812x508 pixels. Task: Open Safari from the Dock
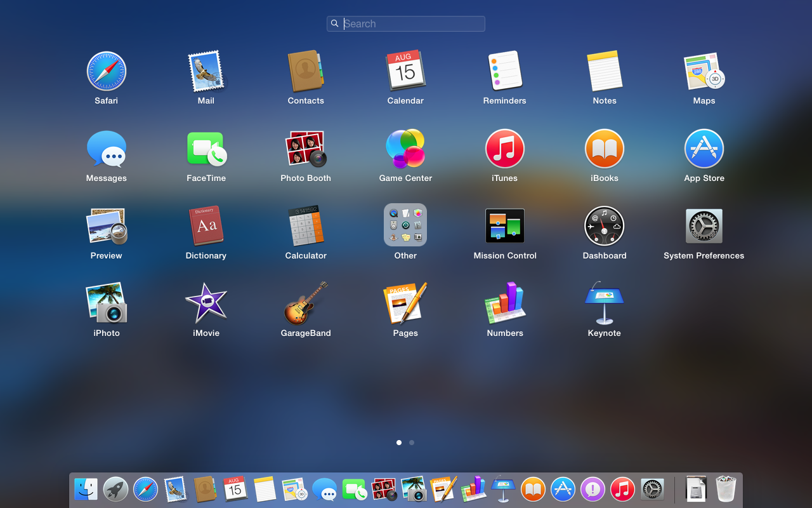(145, 490)
